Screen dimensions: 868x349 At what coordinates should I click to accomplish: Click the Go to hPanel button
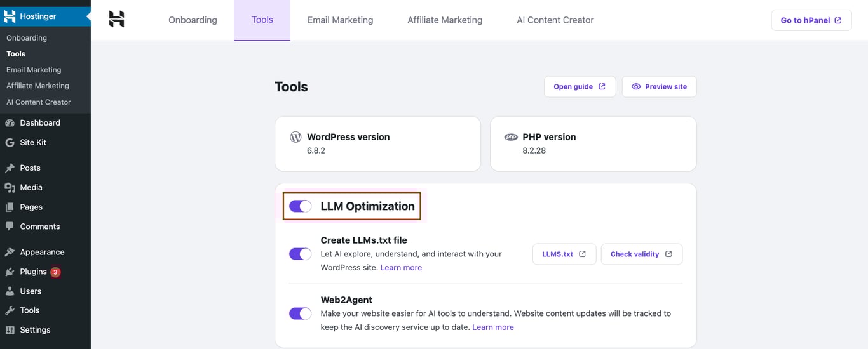click(x=811, y=20)
